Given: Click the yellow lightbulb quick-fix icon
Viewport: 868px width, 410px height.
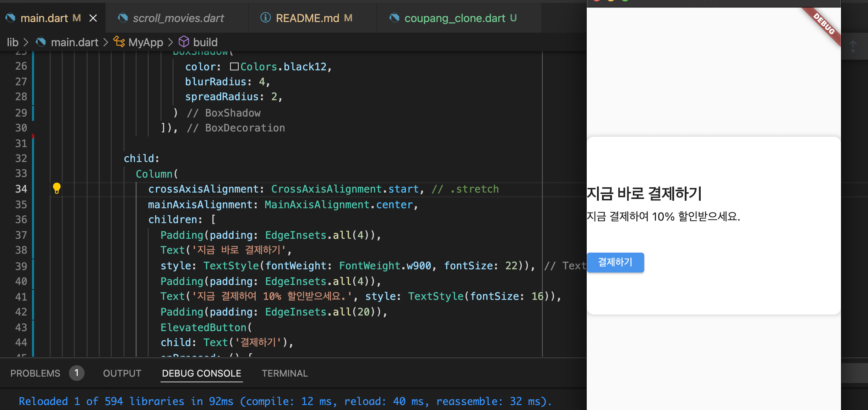Looking at the screenshot, I should click(56, 188).
